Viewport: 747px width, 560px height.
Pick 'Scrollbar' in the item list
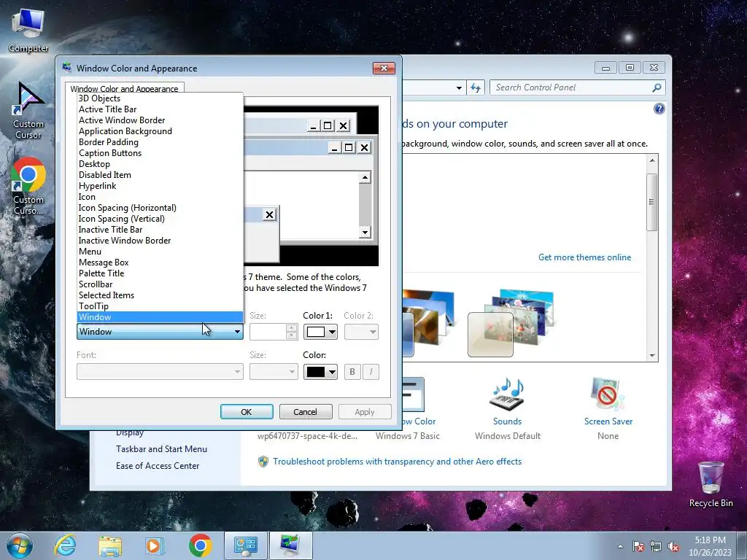point(160,284)
